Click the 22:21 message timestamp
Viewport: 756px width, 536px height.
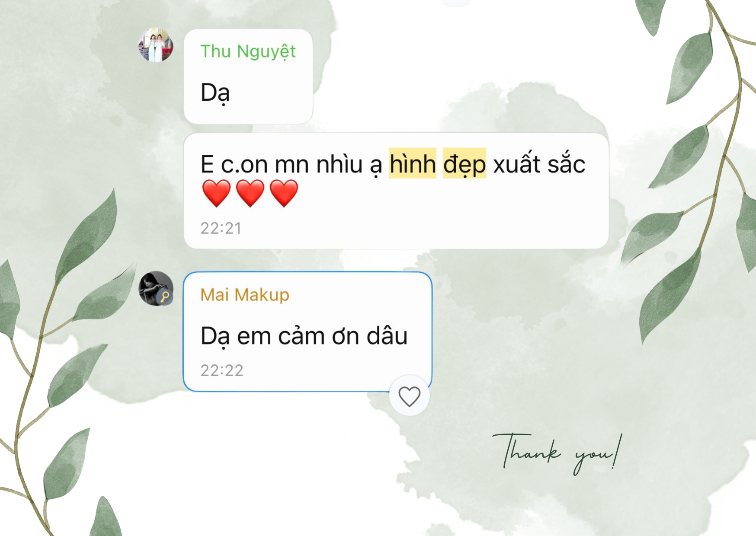pyautogui.click(x=221, y=228)
